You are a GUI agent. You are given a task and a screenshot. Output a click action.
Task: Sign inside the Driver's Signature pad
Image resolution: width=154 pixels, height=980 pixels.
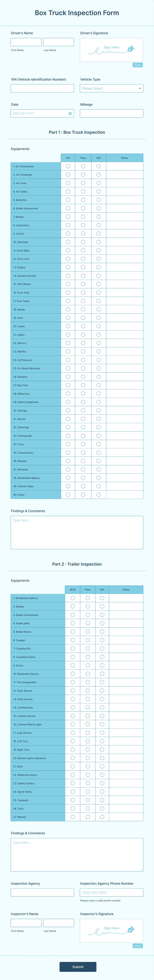111,49
